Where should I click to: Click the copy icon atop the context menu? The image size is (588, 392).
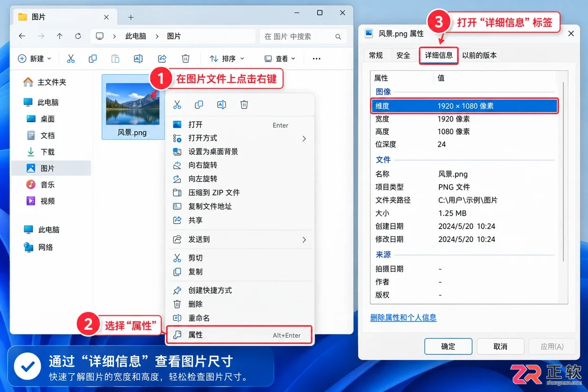click(x=199, y=105)
